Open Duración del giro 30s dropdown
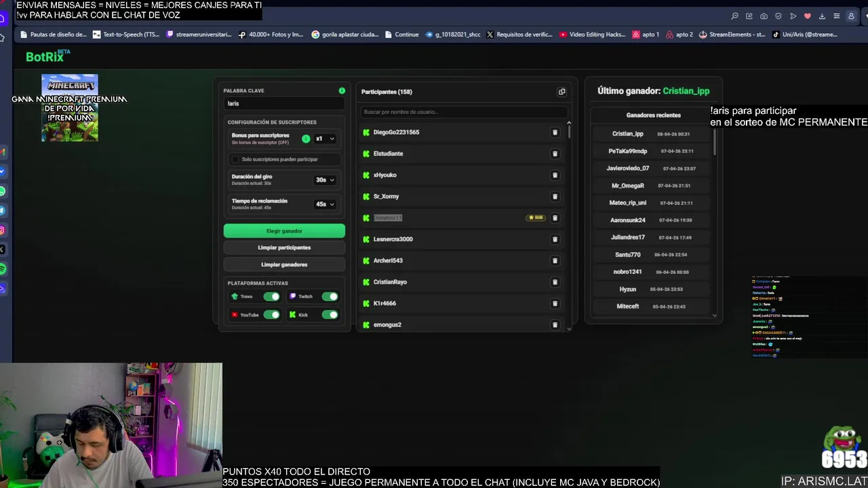 tap(325, 180)
